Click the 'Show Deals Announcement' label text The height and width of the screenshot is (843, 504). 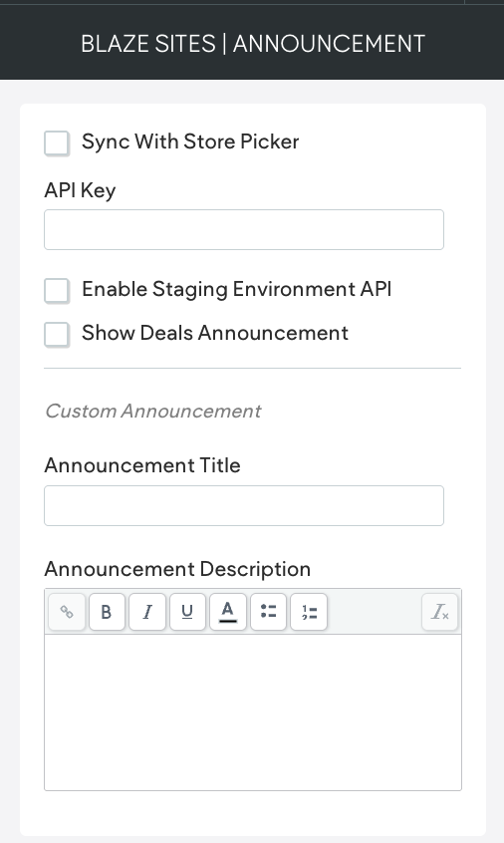215,334
